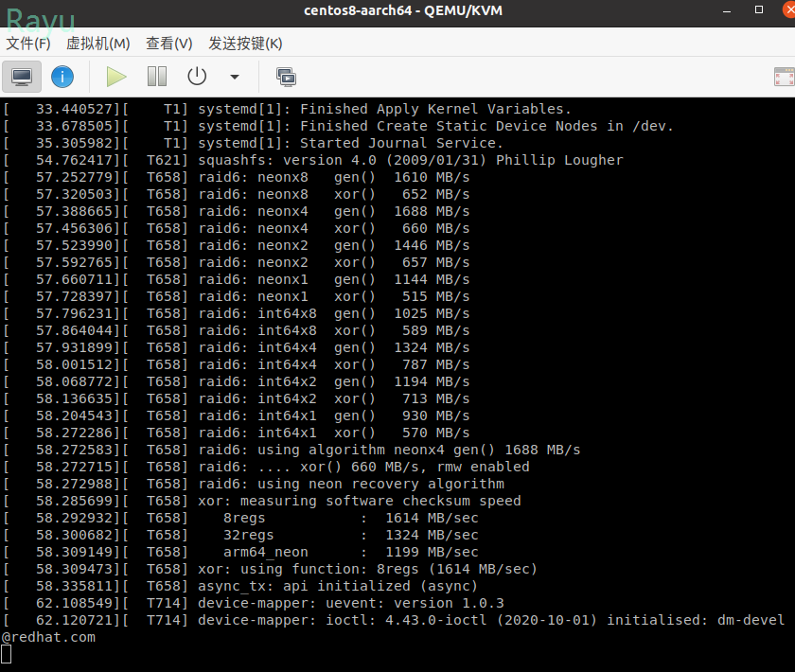
Task: Click the 'Started Journal Service' log line
Action: coord(253,143)
